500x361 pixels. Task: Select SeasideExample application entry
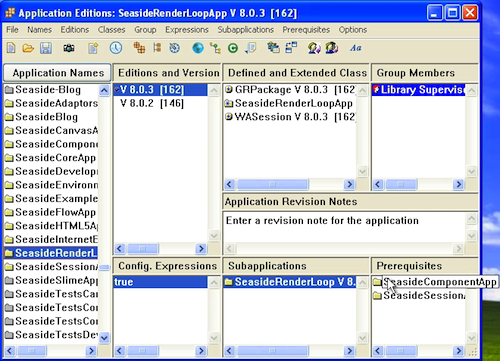(x=51, y=198)
